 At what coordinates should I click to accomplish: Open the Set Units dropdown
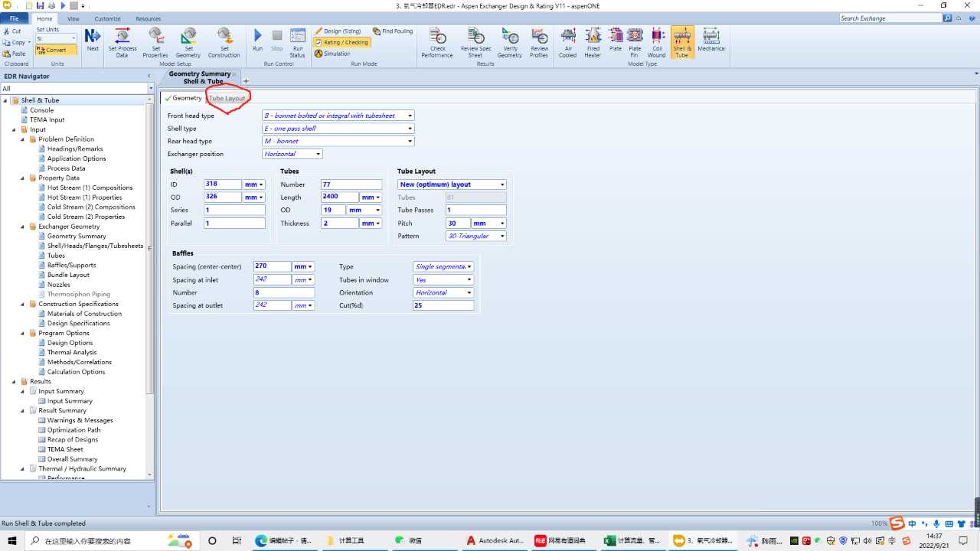click(74, 38)
